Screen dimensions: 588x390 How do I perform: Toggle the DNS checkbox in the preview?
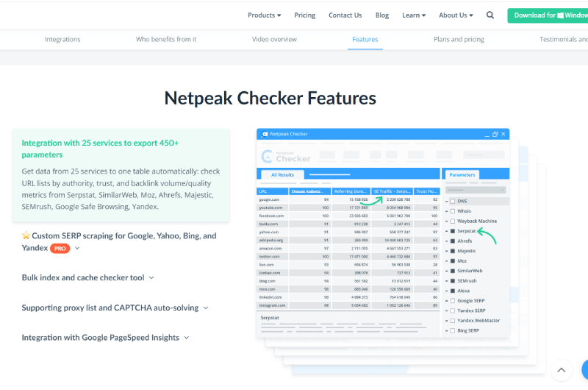[453, 201]
